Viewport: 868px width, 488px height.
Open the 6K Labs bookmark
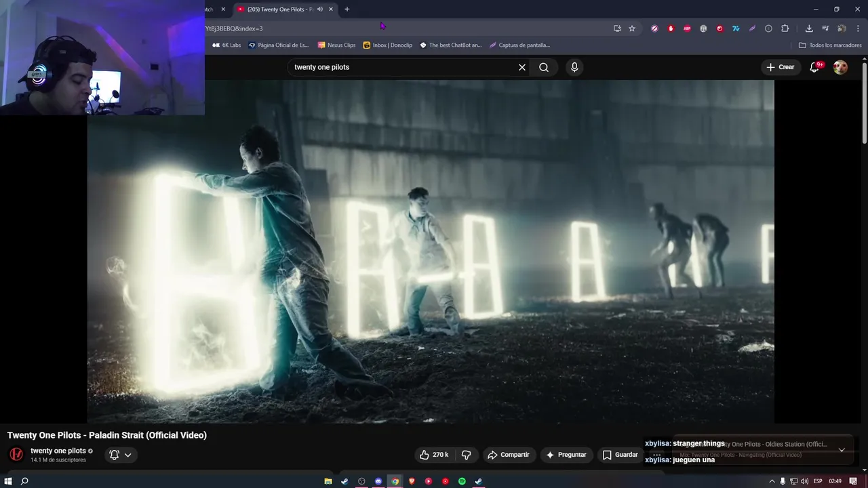tap(226, 45)
